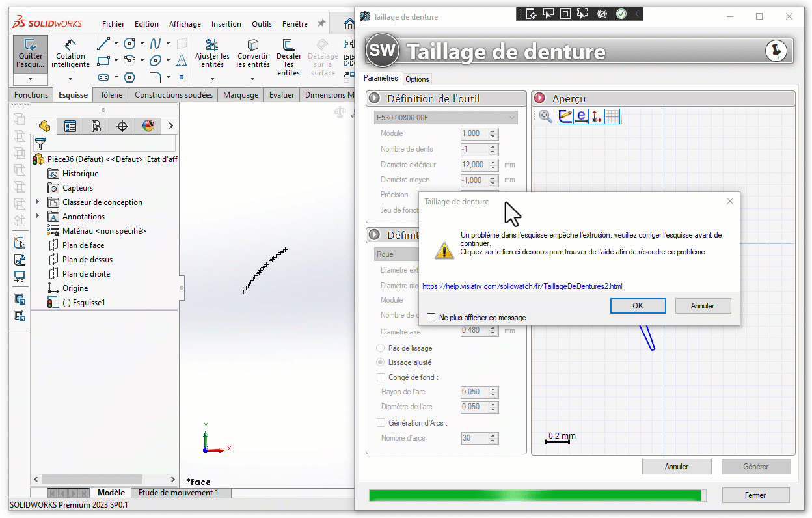The height and width of the screenshot is (518, 812).
Task: Click the zoom magnifier in Aperçu toolbar
Action: point(546,116)
